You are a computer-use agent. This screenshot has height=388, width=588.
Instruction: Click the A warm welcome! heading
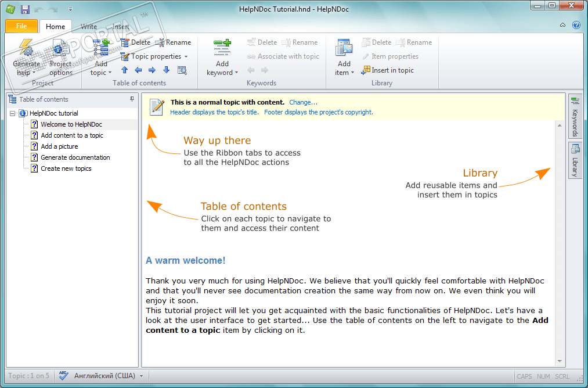185,260
